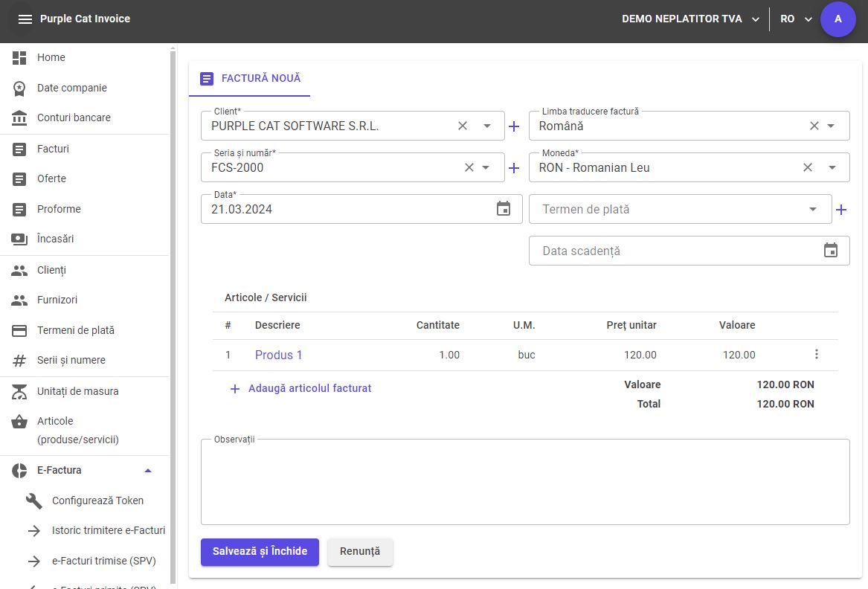This screenshot has width=868, height=589.
Task: Open Încasări in the sidebar
Action: [x=55, y=239]
